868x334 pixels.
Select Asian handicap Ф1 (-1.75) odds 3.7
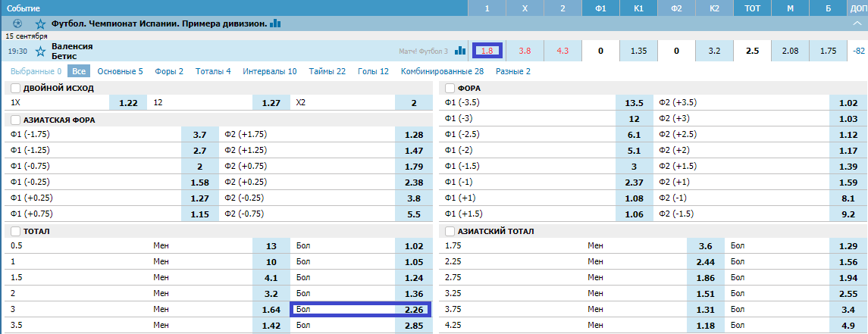(200, 134)
